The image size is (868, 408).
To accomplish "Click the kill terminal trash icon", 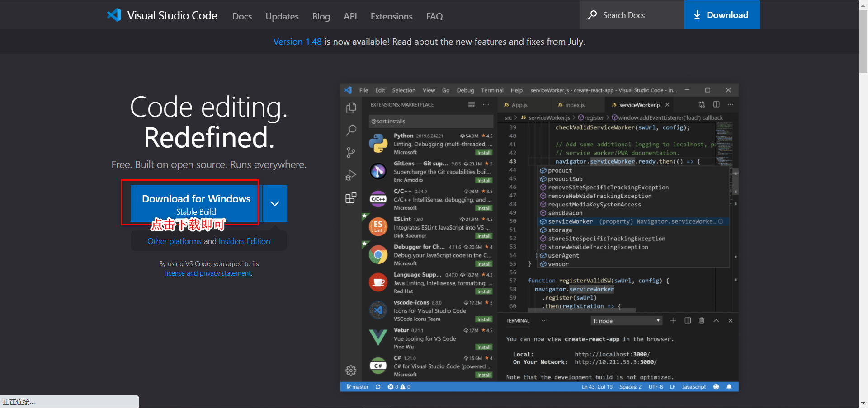I will (702, 320).
